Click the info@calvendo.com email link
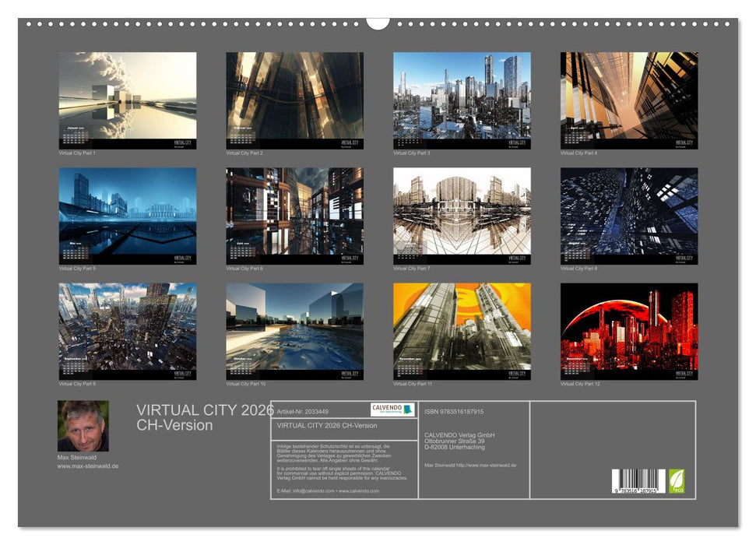The height and width of the screenshot is (545, 756). 313,491
